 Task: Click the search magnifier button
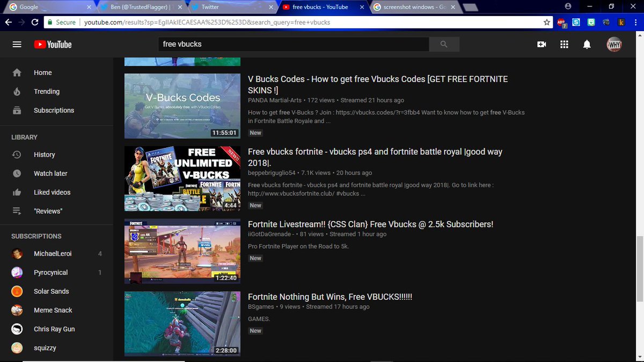coord(444,44)
